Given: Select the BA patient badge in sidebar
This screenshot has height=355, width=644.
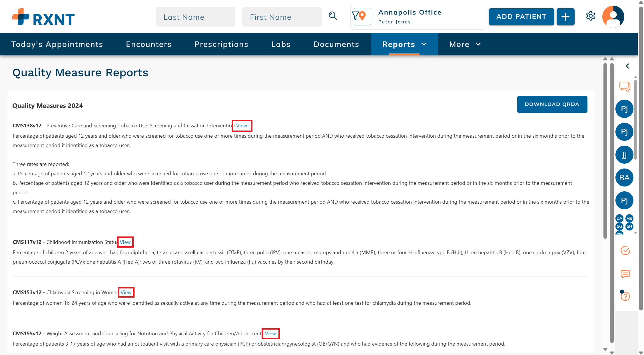Looking at the screenshot, I should [x=624, y=178].
